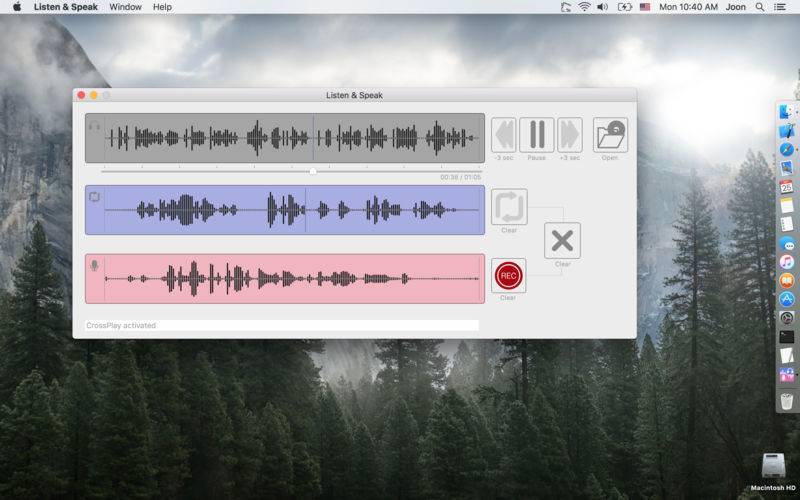Open App Store from the Dock
This screenshot has height=500, width=800.
point(787,299)
